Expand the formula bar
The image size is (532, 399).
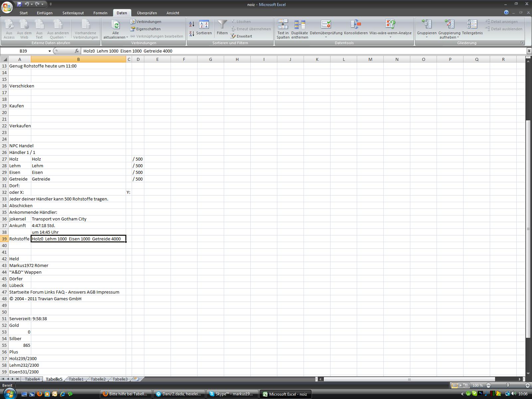tap(529, 51)
